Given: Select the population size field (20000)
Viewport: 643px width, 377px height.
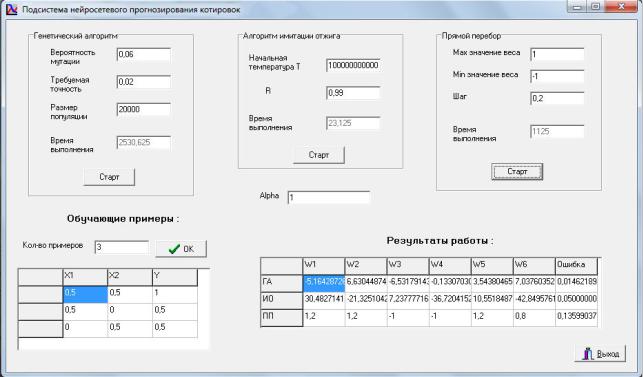Looking at the screenshot, I should point(144,110).
